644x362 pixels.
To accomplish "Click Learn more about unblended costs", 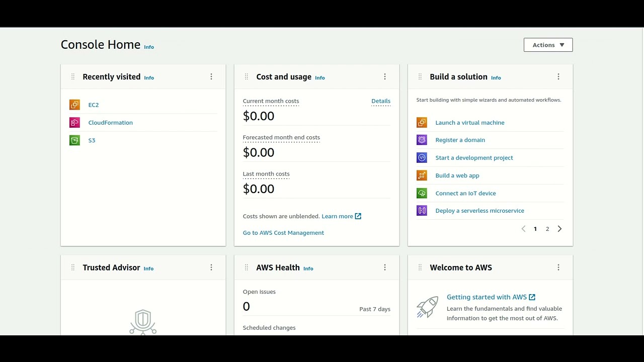I will [337, 216].
